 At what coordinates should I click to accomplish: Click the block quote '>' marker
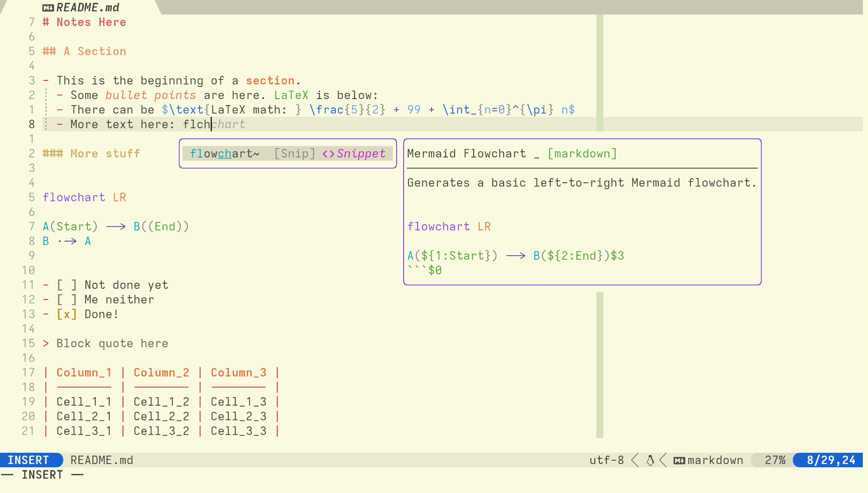[46, 343]
